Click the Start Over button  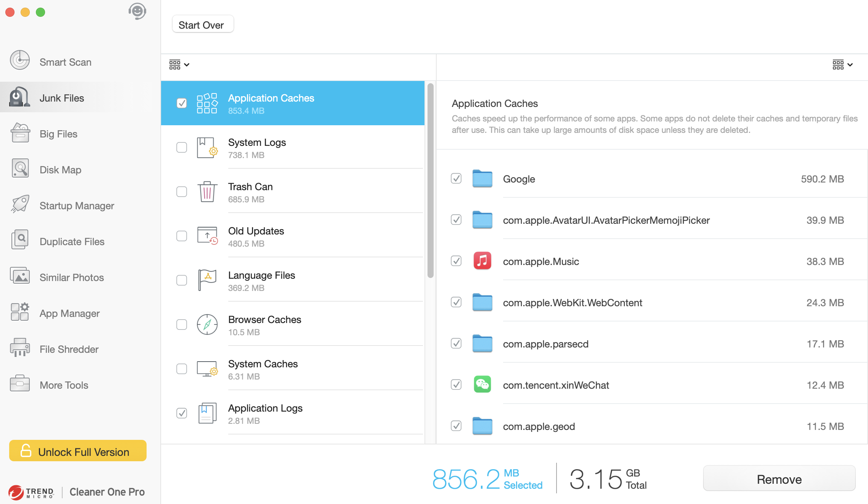pos(202,24)
